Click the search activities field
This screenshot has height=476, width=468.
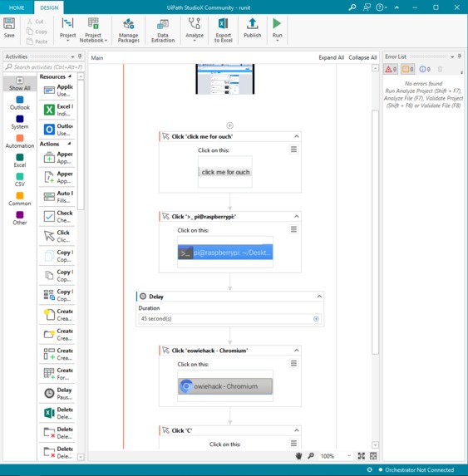pyautogui.click(x=44, y=66)
